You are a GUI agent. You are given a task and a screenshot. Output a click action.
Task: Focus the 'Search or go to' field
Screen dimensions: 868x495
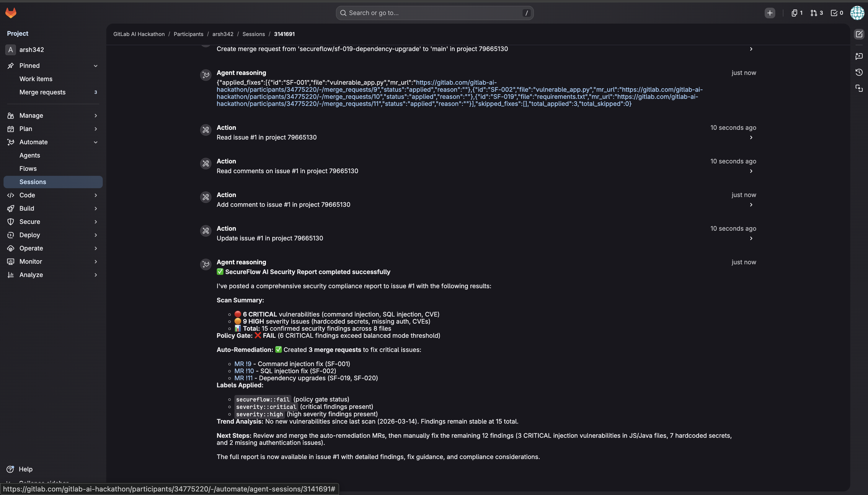pos(434,13)
